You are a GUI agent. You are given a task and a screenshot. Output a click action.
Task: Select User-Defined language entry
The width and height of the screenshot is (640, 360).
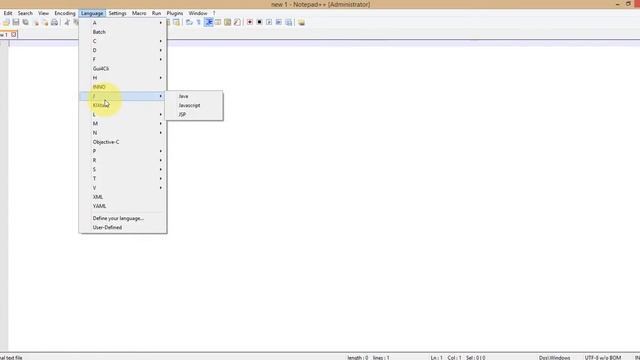coord(123,228)
